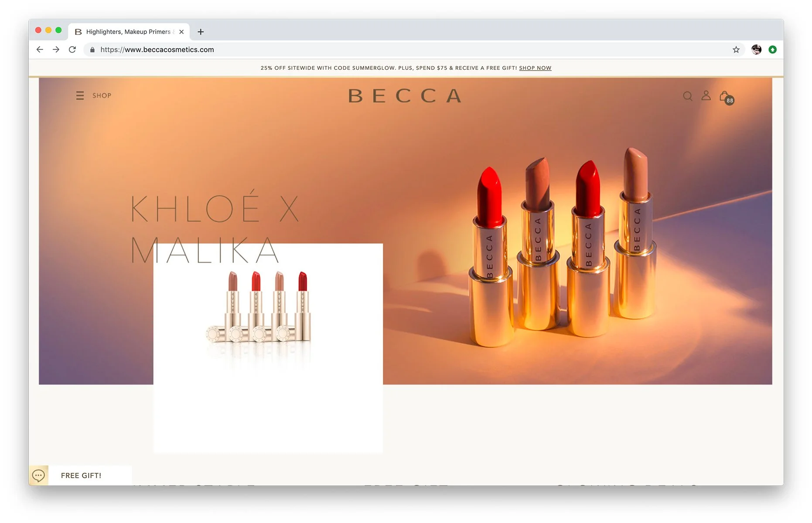The image size is (812, 523).
Task: Open the four-lipstick product thumbnail card
Action: pyautogui.click(x=268, y=348)
